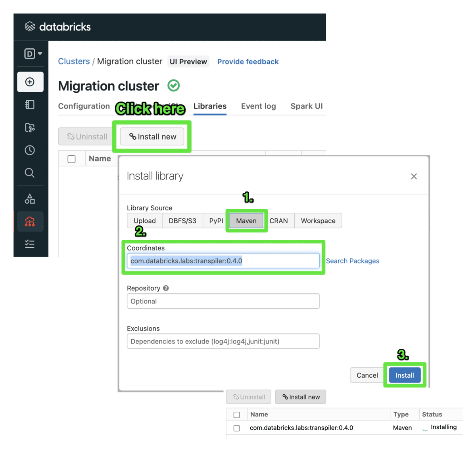Switch to the Event log tab

258,106
